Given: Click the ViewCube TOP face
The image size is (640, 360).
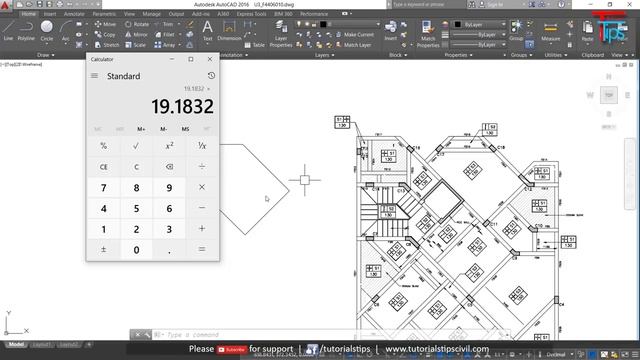Looking at the screenshot, I should 609,95.
